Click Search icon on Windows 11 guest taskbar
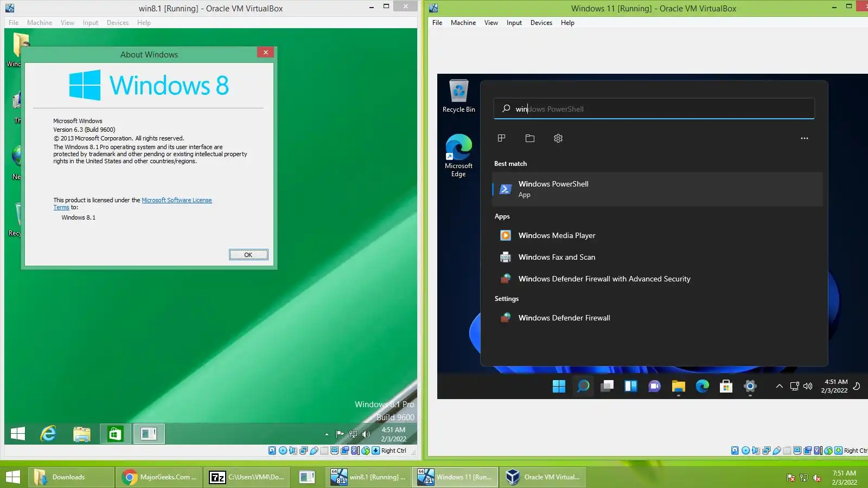Screen dimensions: 868x488 click(x=583, y=386)
